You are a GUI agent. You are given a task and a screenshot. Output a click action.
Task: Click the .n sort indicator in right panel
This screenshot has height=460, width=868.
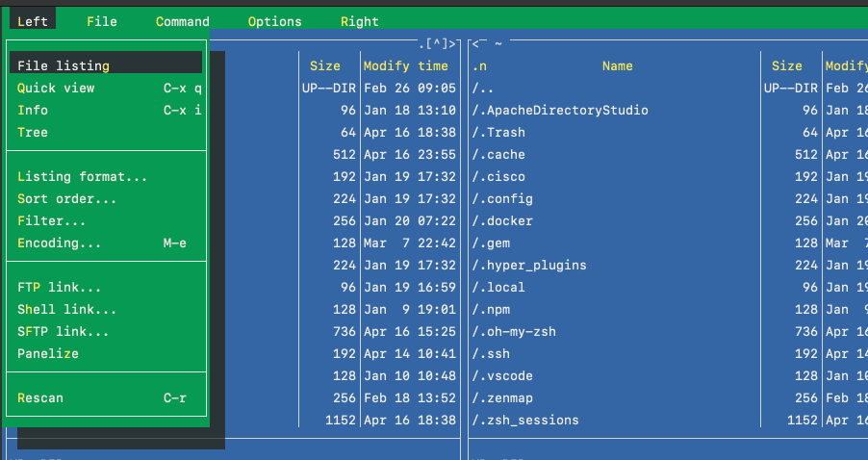click(479, 66)
